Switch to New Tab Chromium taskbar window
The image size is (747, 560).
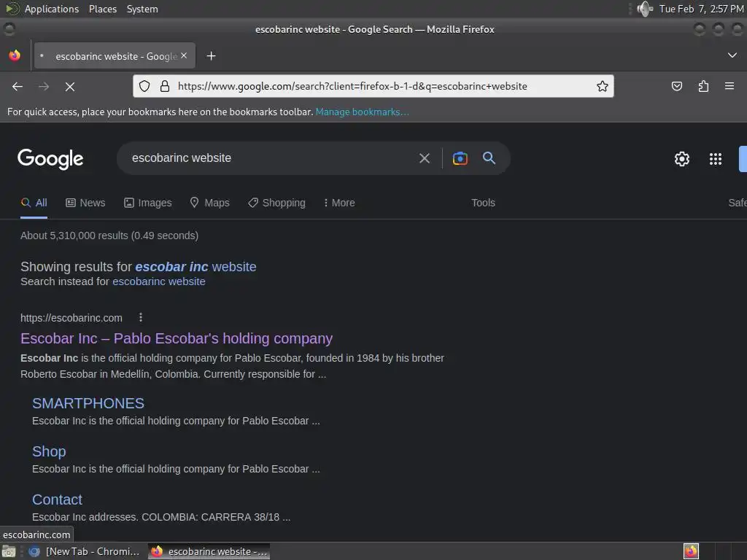(85, 551)
